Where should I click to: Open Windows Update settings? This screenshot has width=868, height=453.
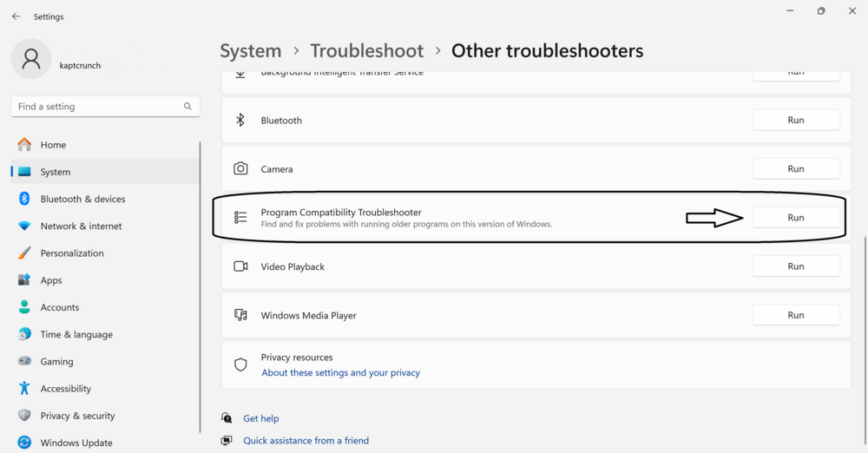(76, 443)
